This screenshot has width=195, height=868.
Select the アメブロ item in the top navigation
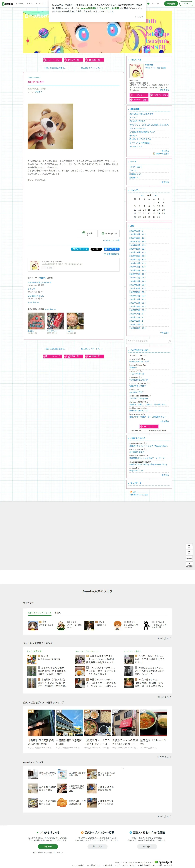pos(41,4)
